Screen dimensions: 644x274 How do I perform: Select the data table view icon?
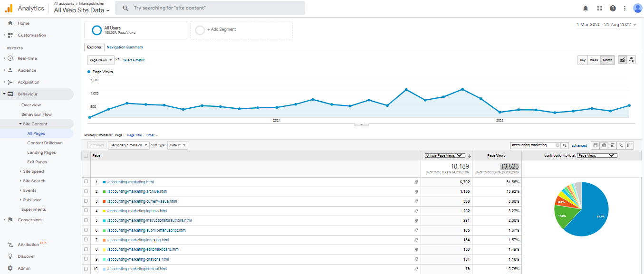[596, 145]
